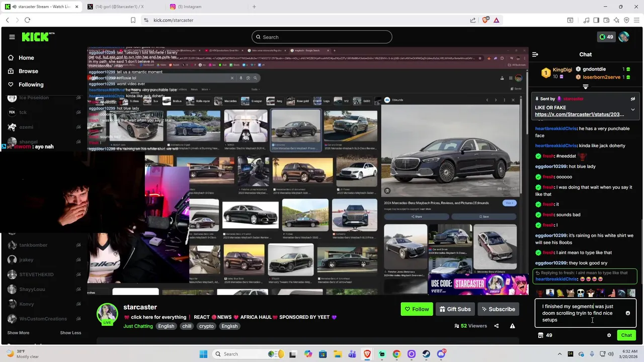Open emoji picker in chat input
The image size is (644, 362).
click(627, 313)
